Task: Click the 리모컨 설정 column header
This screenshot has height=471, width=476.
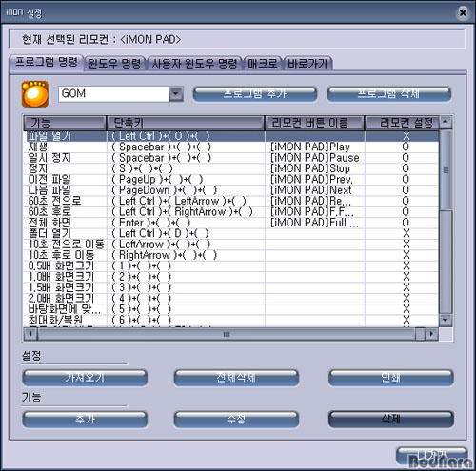Action: tap(402, 123)
